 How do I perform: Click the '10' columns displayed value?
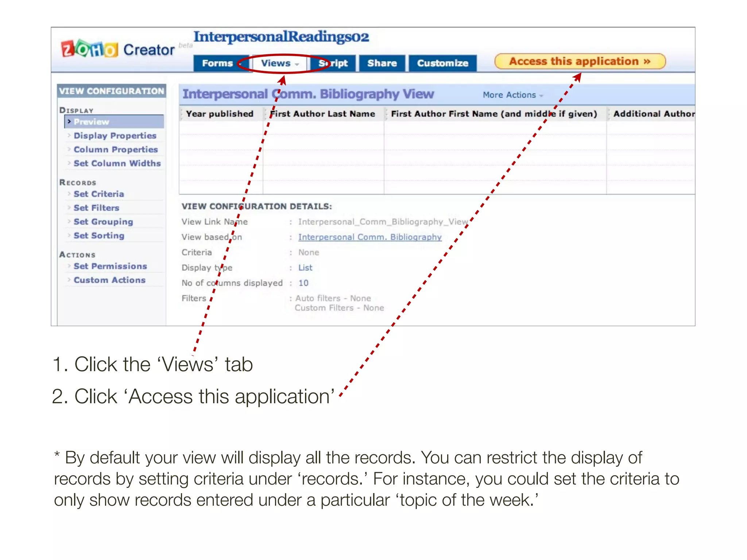point(303,283)
